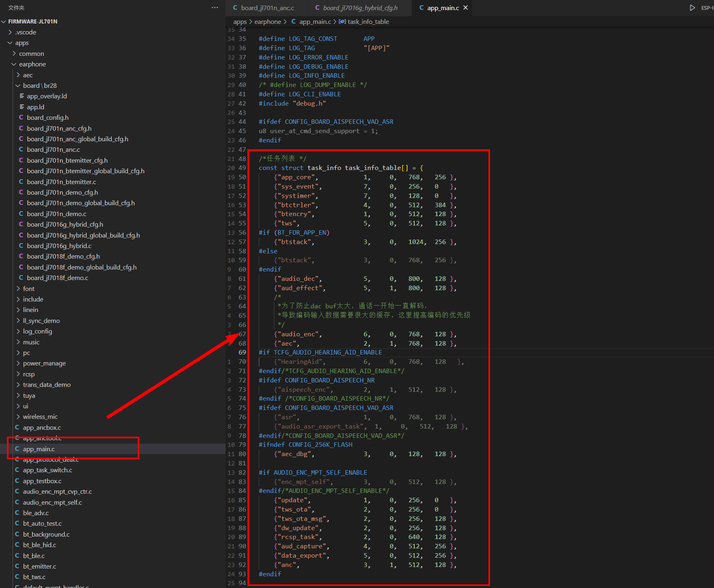Viewport: 714px width, 588px height.
Task: Click the C icon in app_main.c breadcrumb
Action: click(294, 21)
